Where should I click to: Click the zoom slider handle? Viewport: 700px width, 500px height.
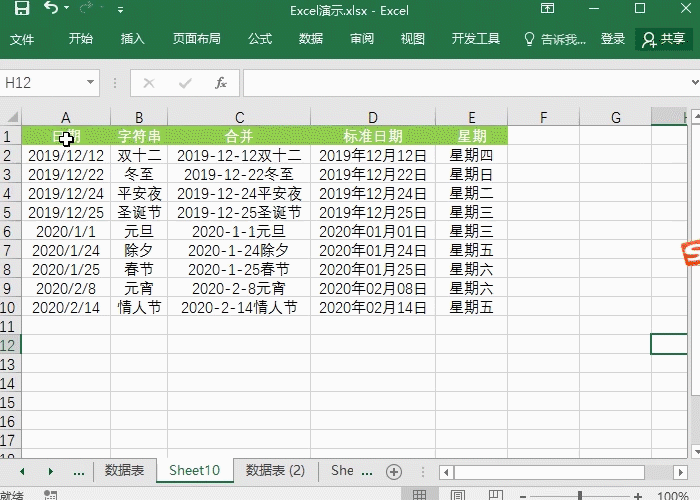(579, 495)
